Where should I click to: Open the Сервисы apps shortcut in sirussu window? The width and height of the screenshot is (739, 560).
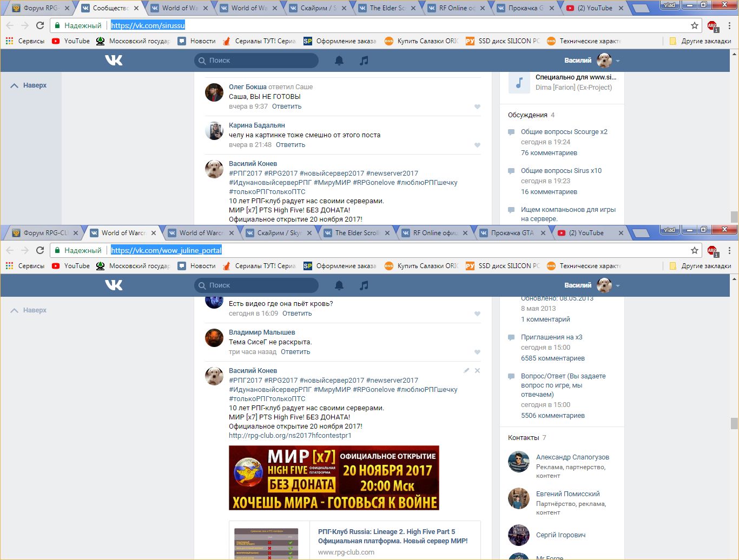(x=25, y=41)
